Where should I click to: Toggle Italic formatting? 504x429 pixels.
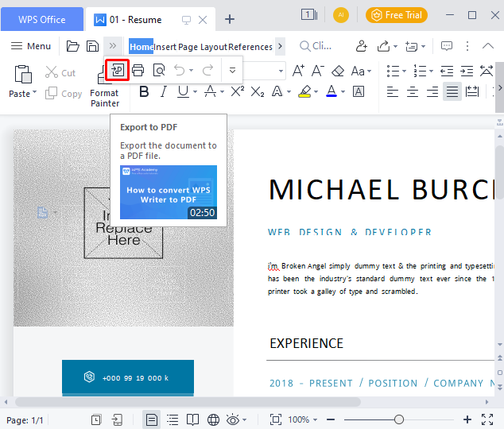click(164, 92)
